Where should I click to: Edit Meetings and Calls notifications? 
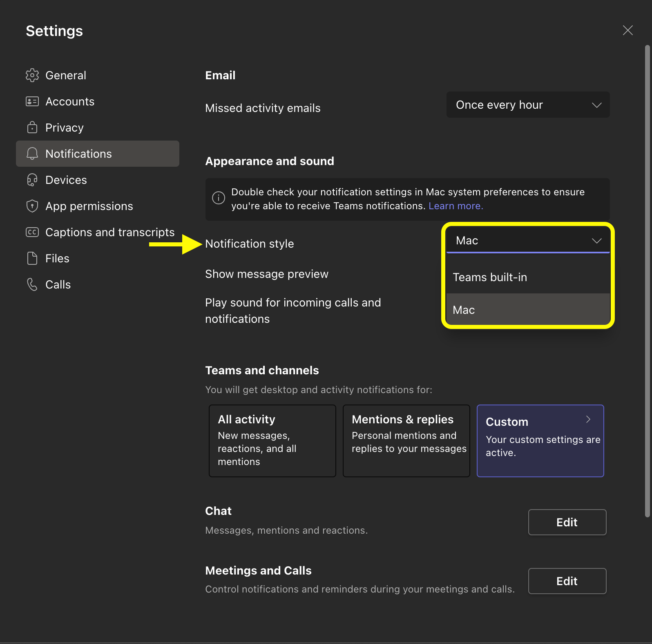click(567, 581)
